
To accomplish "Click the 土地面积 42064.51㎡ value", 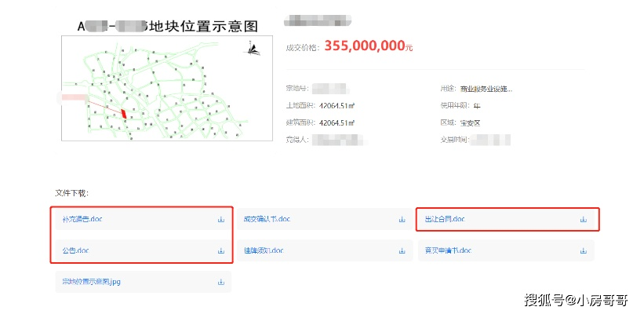I will [337, 106].
